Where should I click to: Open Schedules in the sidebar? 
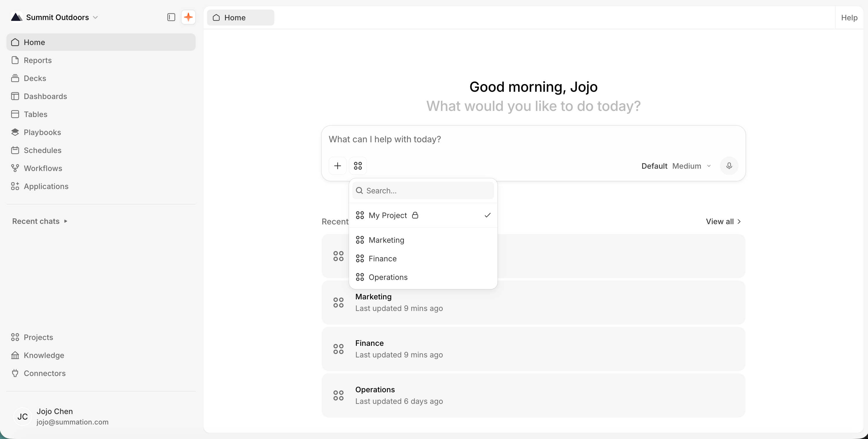101,150
